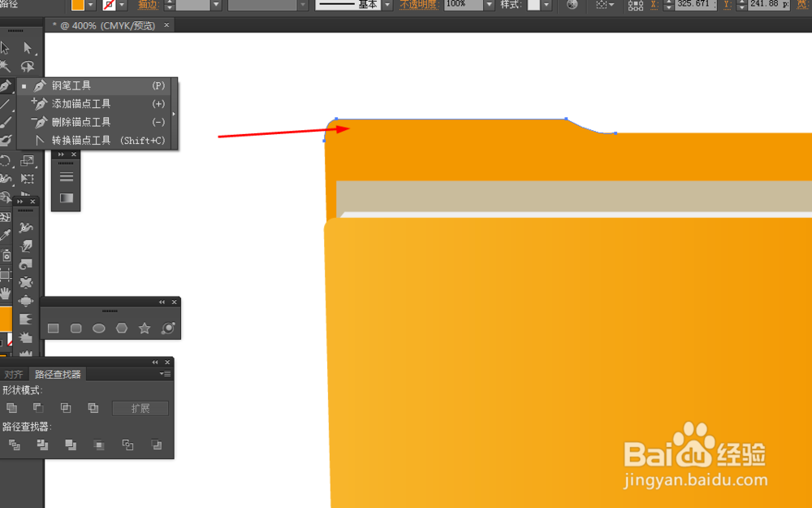Open the stroke color dropdown arrow
Image resolution: width=812 pixels, height=508 pixels.
(x=123, y=5)
